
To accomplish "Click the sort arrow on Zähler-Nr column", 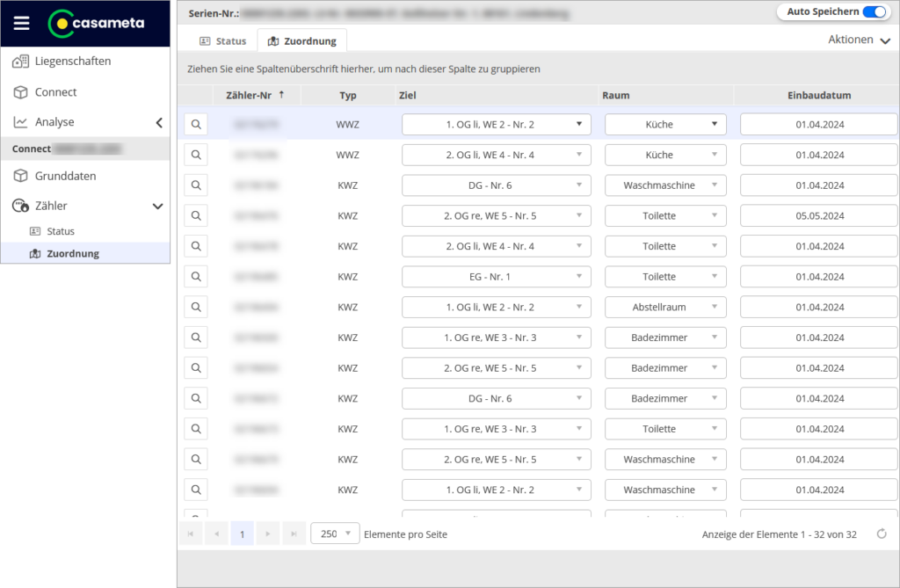I will pyautogui.click(x=281, y=95).
